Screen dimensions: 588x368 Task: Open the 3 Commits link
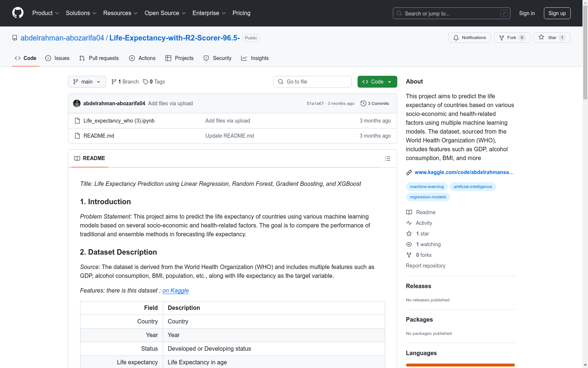pos(375,103)
